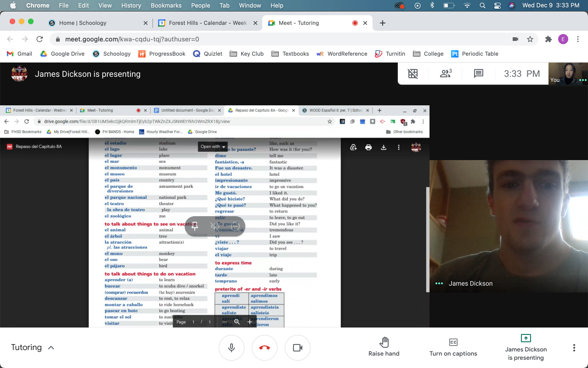Screen dimensions: 588x368
Task: Click the download icon in the presented PDF
Action: coord(384,147)
